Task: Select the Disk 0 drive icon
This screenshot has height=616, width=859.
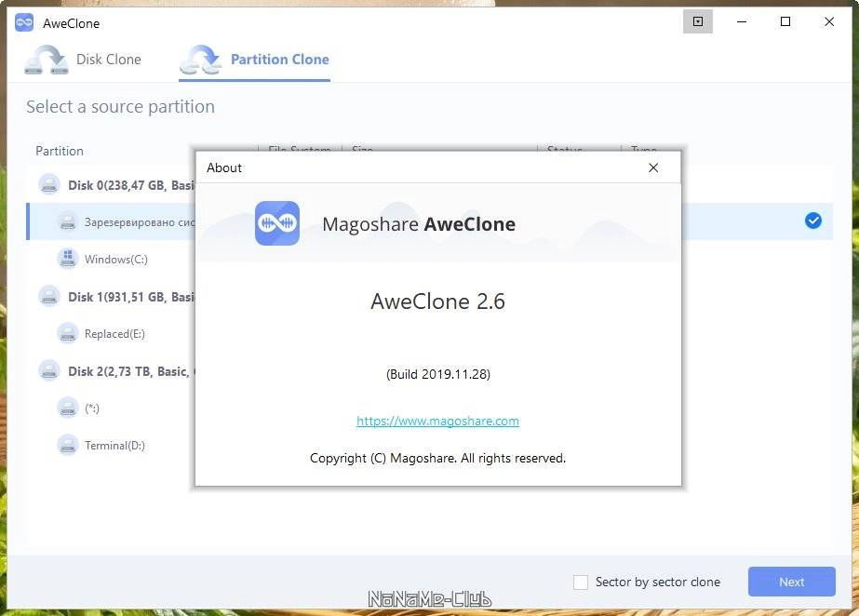Action: tap(49, 184)
